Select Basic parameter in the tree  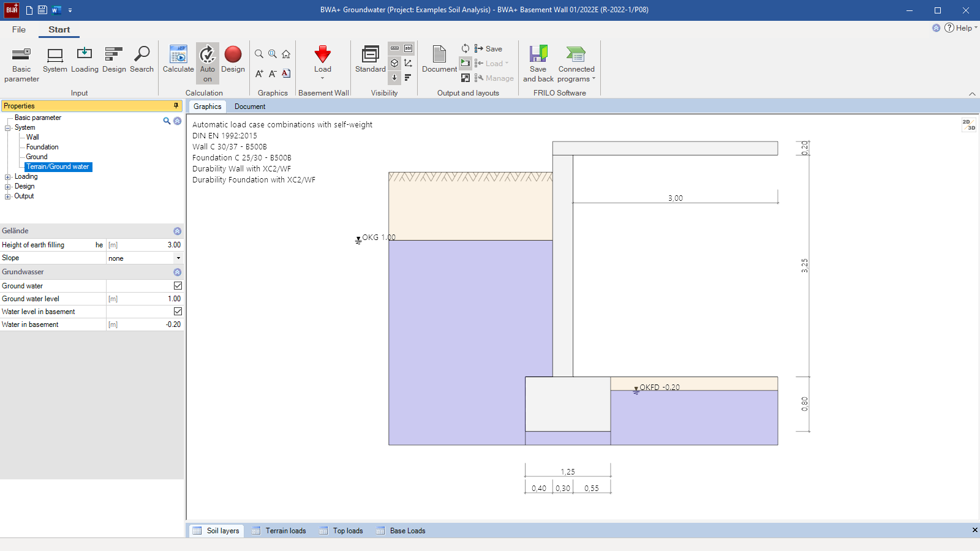pyautogui.click(x=38, y=118)
